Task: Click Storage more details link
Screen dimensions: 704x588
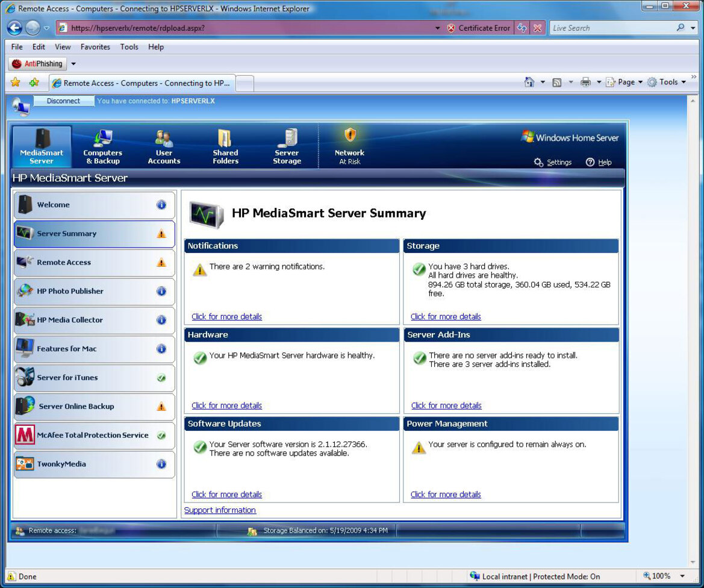Action: click(446, 317)
